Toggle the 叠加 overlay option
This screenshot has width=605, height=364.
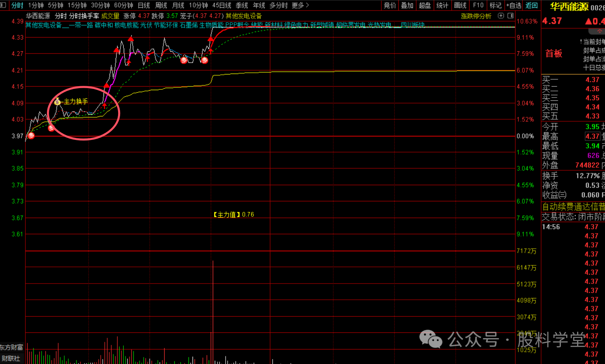pyautogui.click(x=407, y=5)
